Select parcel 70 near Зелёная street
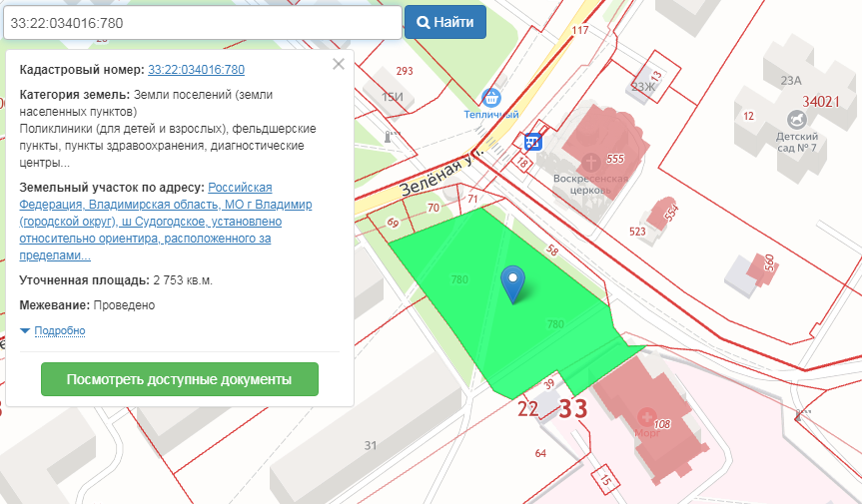Viewport: 862px width, 504px height. 432,208
